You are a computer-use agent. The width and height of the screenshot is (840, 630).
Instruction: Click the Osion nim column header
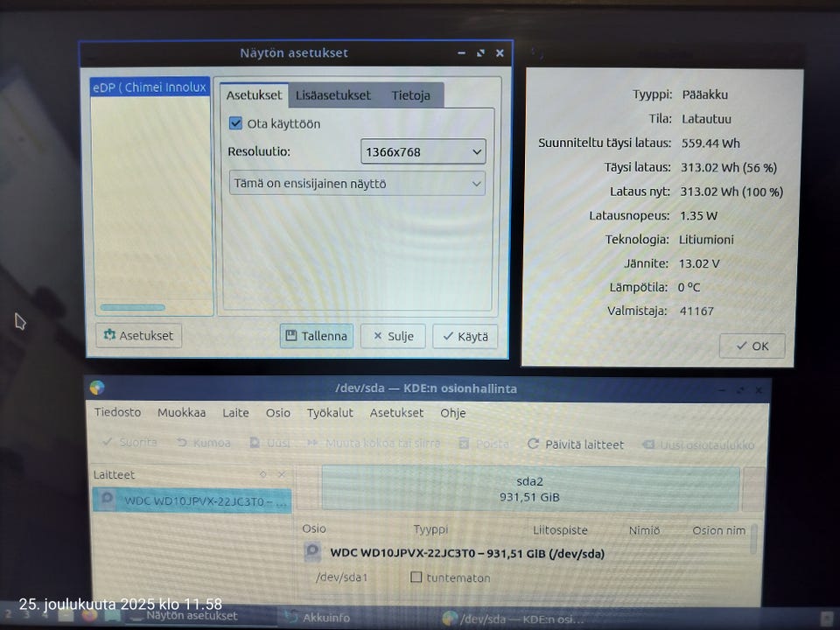click(x=719, y=530)
